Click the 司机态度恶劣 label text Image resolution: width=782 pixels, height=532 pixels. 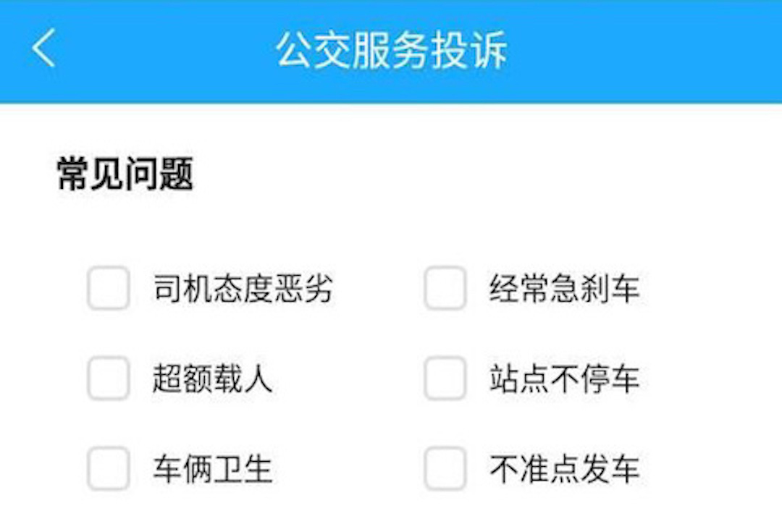(x=243, y=289)
